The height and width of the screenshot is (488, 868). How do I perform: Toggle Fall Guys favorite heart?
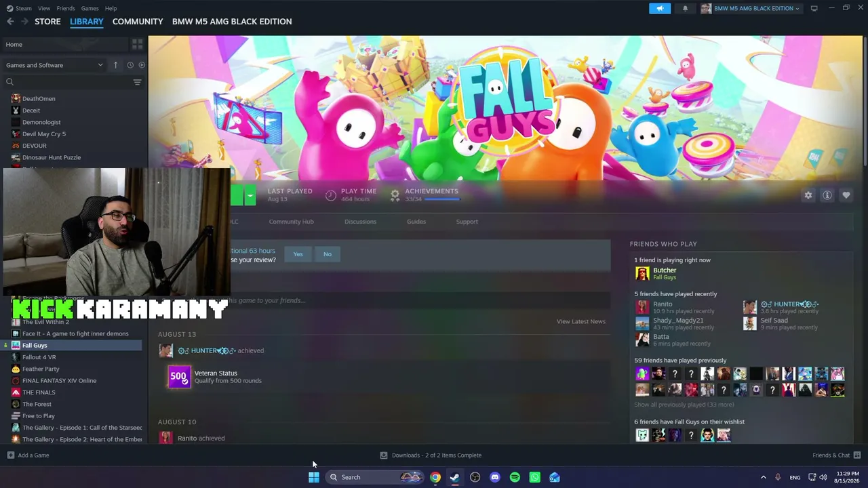pyautogui.click(x=846, y=195)
